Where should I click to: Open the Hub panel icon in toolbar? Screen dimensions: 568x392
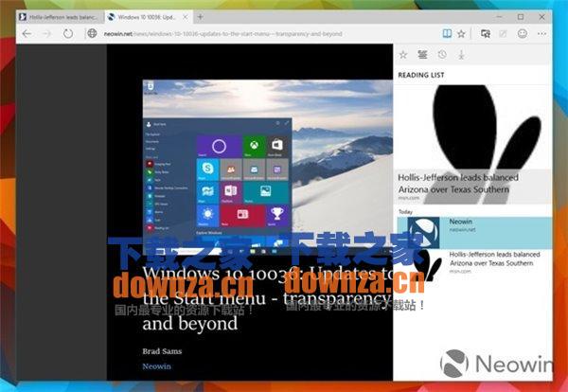pos(485,33)
